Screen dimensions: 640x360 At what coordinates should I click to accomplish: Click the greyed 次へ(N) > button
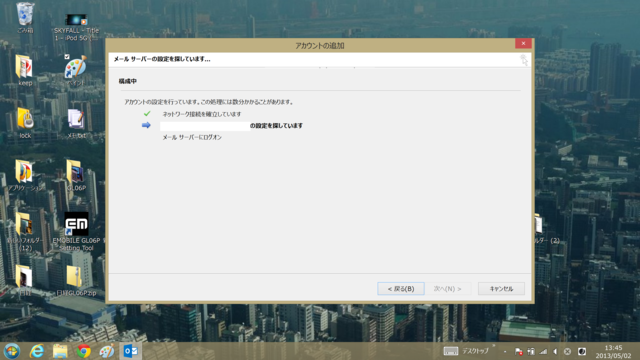pyautogui.click(x=447, y=289)
